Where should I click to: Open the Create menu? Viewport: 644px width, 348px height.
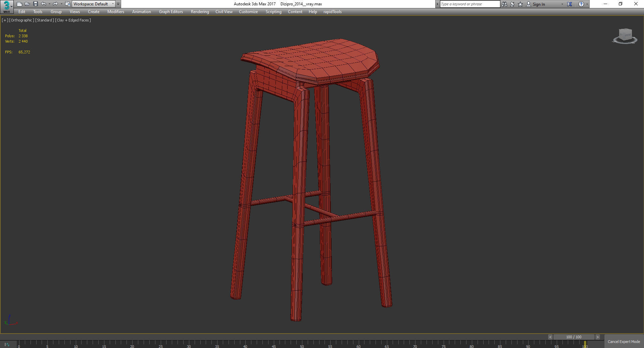(94, 12)
